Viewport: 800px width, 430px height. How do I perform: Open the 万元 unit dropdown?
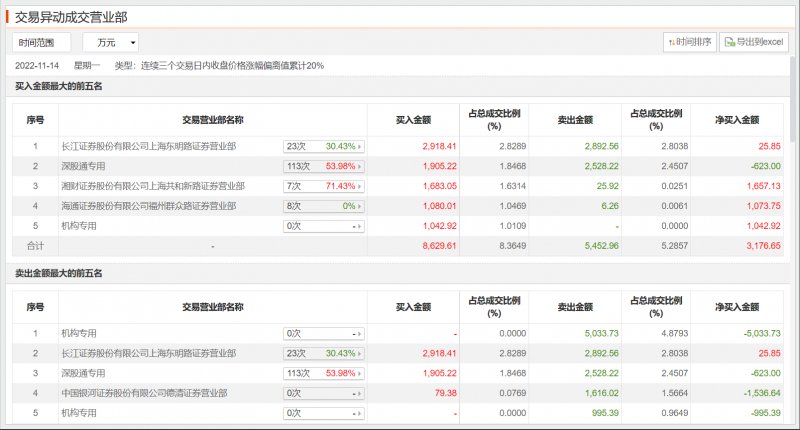(110, 42)
